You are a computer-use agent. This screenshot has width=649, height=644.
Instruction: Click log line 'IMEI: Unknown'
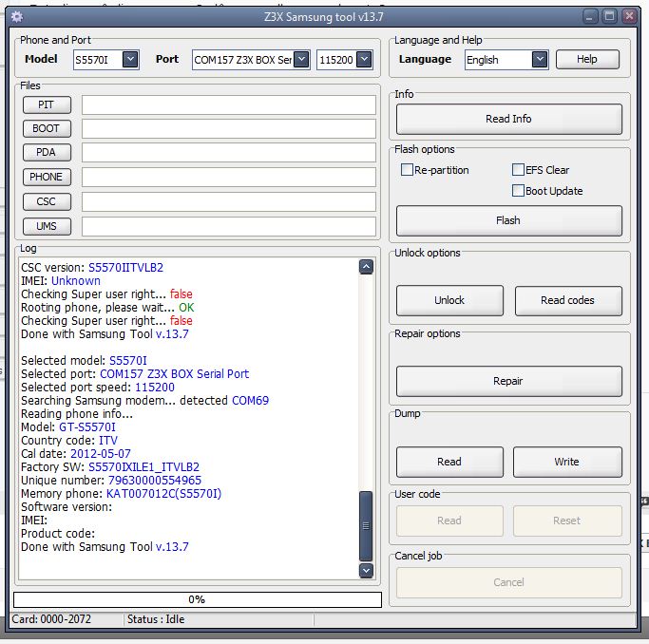[x=61, y=281]
